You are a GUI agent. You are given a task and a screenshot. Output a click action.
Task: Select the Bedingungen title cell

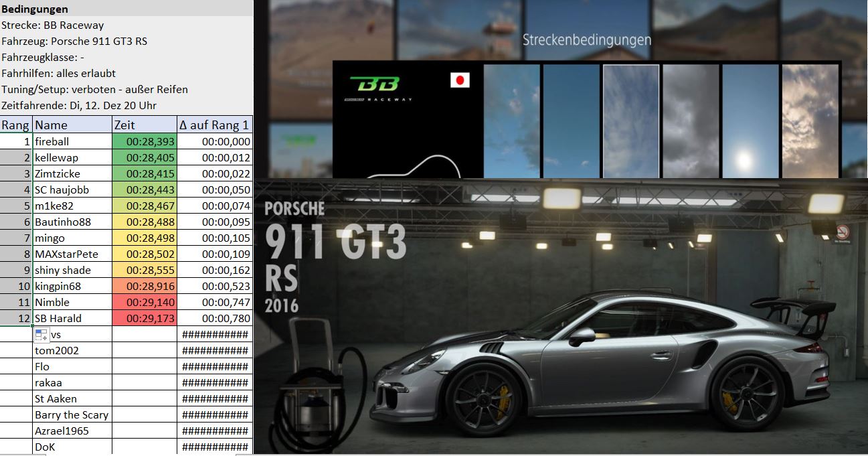click(x=126, y=9)
